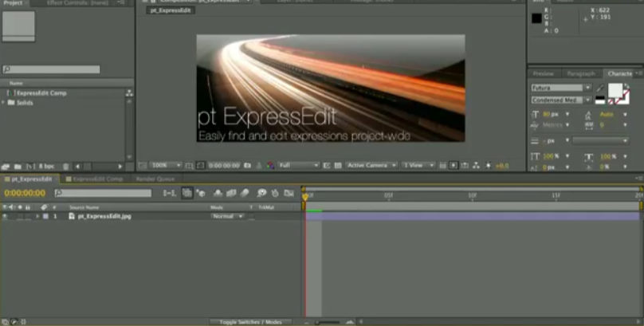
Task: Expand pt_ExpressEdit.jpg layer properties
Action: point(37,216)
